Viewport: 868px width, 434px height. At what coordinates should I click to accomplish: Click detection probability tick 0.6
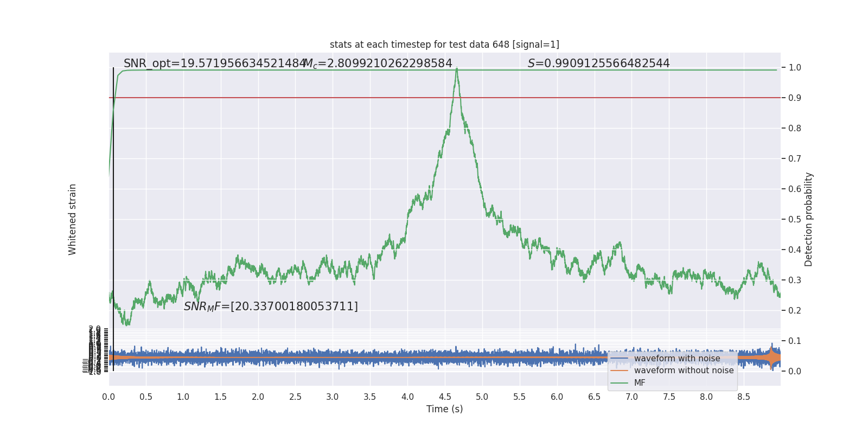(795, 189)
